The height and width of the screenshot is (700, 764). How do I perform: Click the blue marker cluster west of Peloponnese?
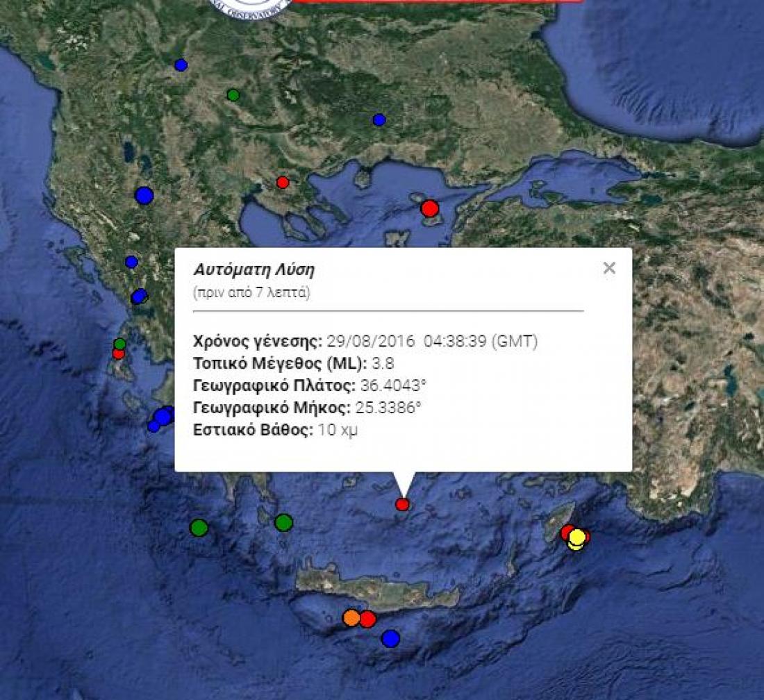pos(162,417)
